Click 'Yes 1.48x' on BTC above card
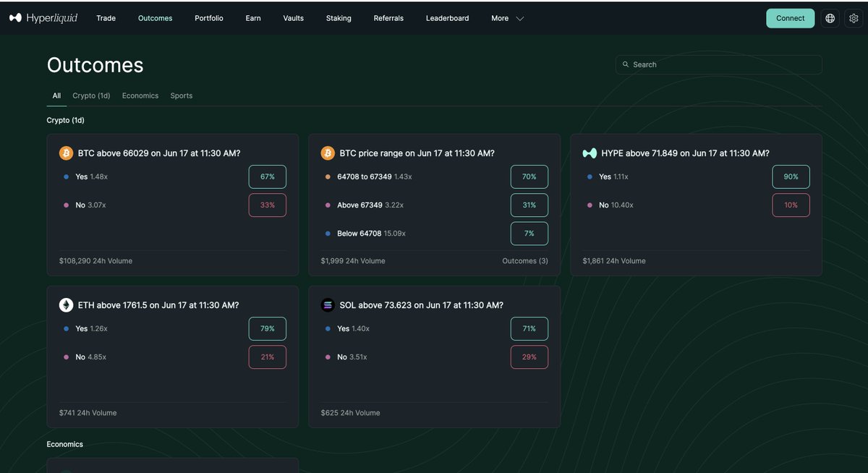 [91, 176]
